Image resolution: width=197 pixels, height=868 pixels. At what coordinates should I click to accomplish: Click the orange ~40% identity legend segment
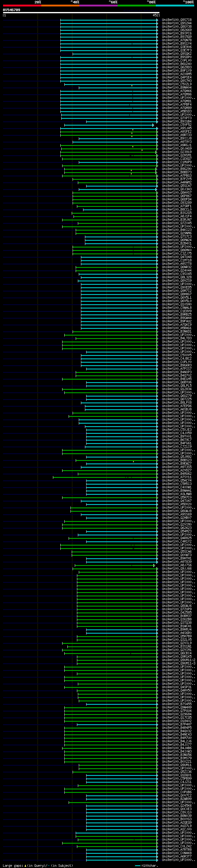coord(60,6)
